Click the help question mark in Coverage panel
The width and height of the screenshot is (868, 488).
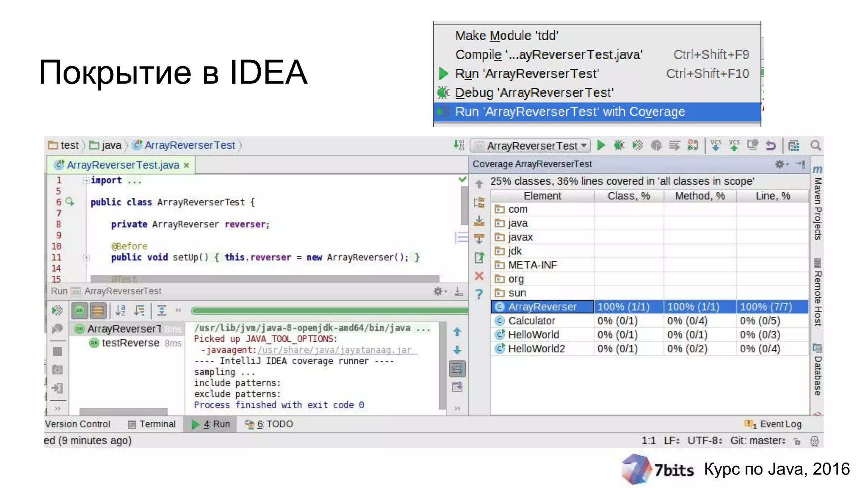click(479, 294)
